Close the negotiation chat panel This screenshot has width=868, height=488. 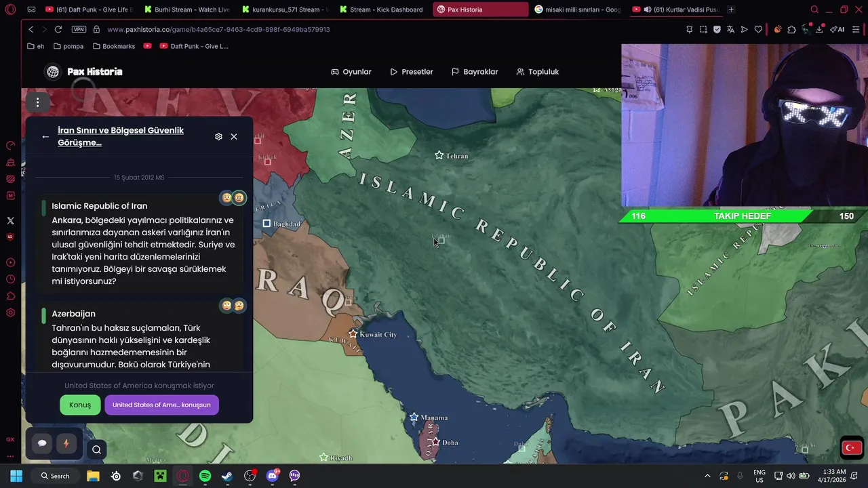(x=234, y=136)
